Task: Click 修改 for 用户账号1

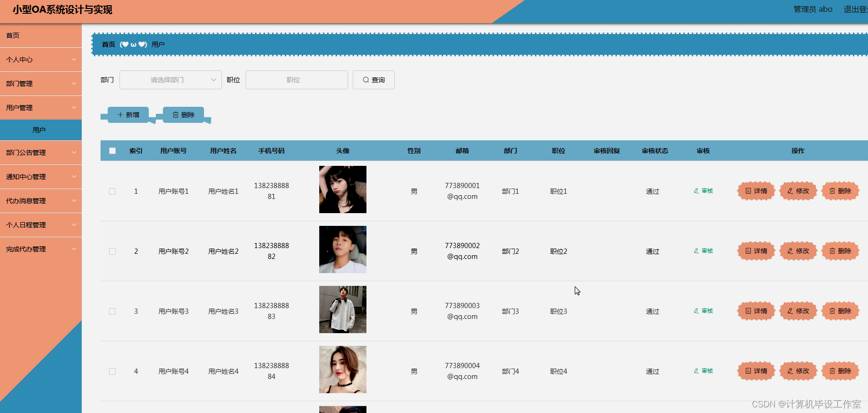Action: pos(798,191)
